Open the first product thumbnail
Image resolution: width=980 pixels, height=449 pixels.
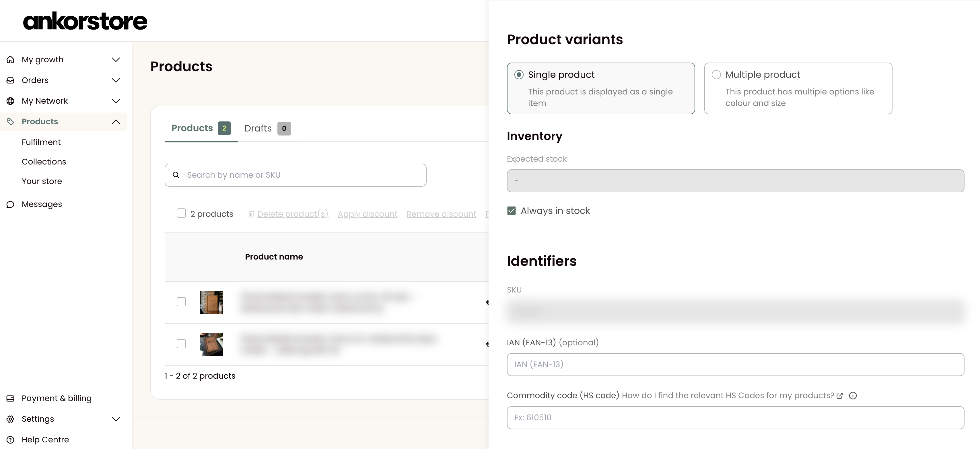point(211,302)
